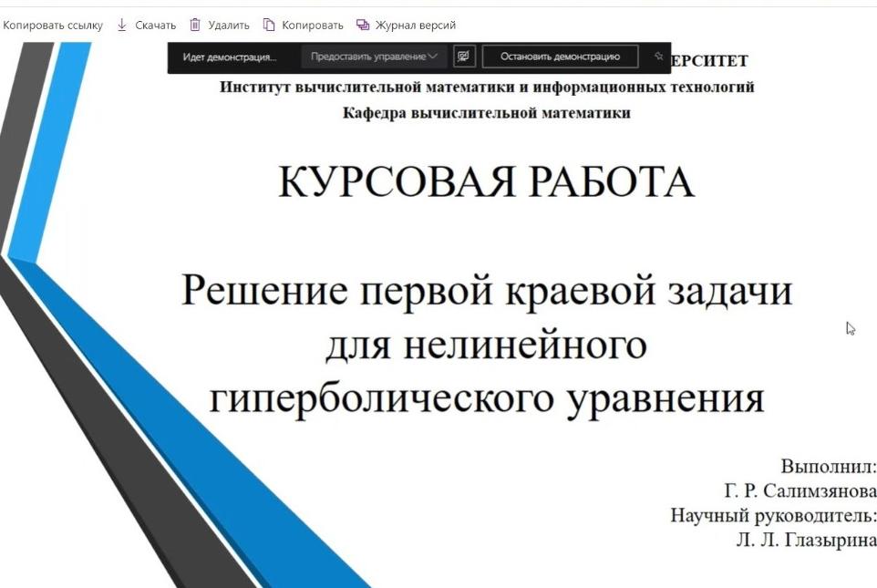Image resolution: width=877 pixels, height=588 pixels.
Task: Select supervisor name Л. Л. Глазырина
Action: click(x=806, y=540)
